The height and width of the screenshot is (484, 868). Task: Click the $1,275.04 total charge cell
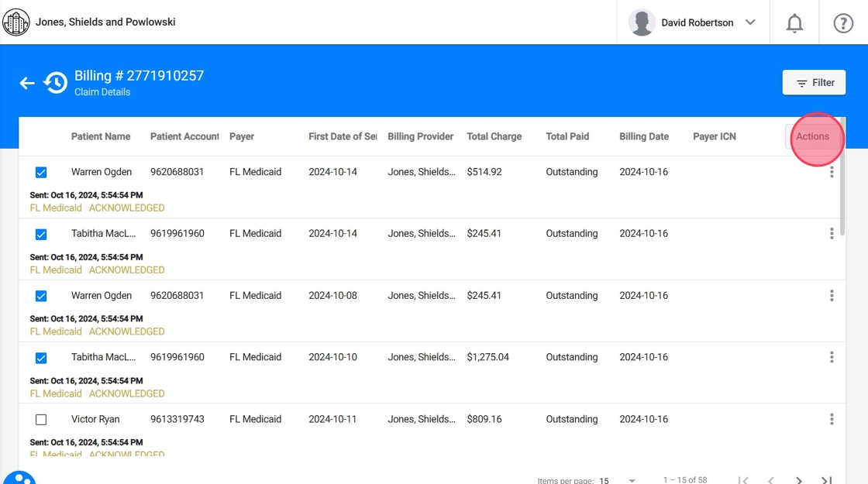(x=487, y=357)
